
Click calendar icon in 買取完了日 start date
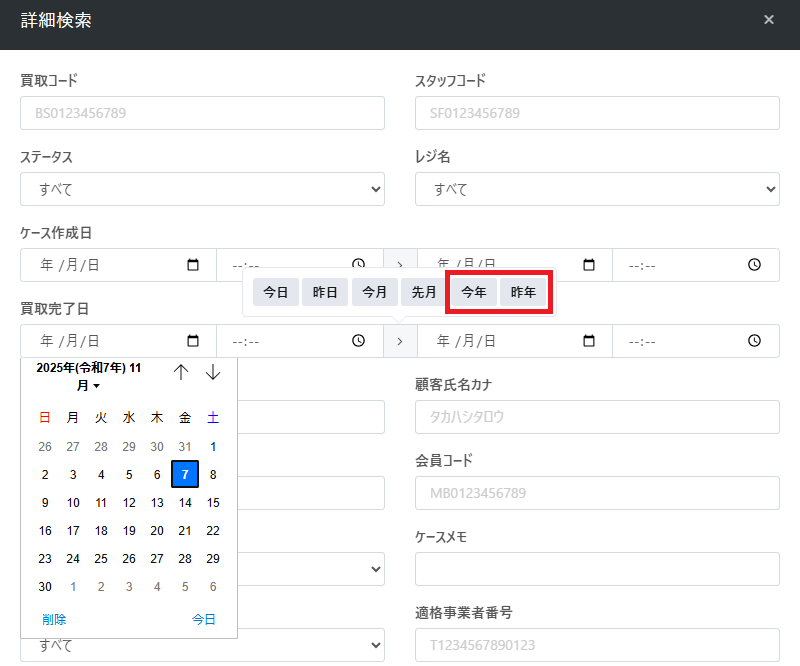[194, 341]
